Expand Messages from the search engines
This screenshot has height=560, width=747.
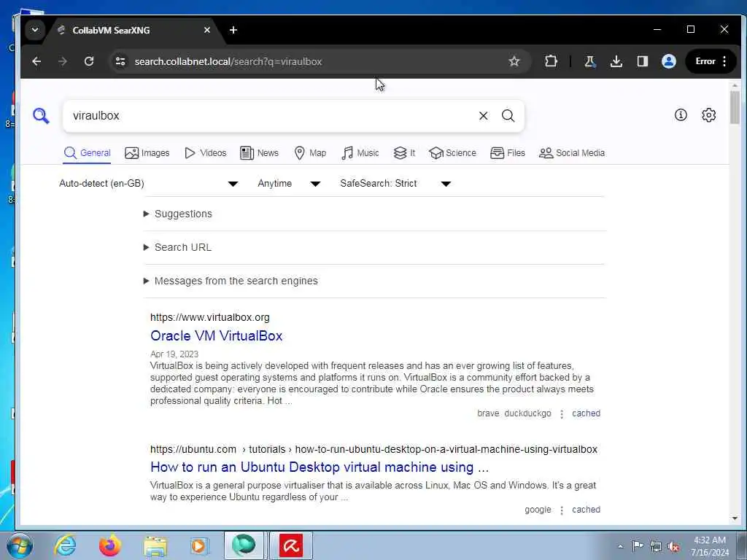coord(231,281)
